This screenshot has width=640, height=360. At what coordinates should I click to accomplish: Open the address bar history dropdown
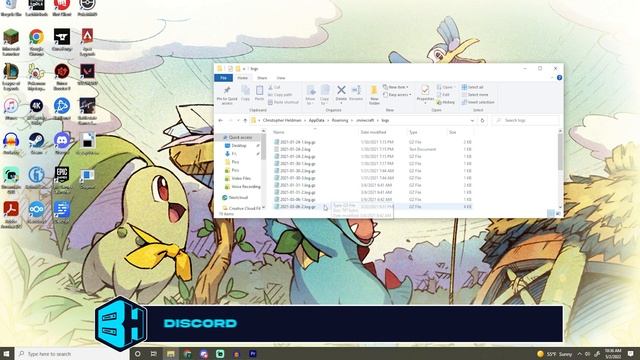tap(472, 120)
